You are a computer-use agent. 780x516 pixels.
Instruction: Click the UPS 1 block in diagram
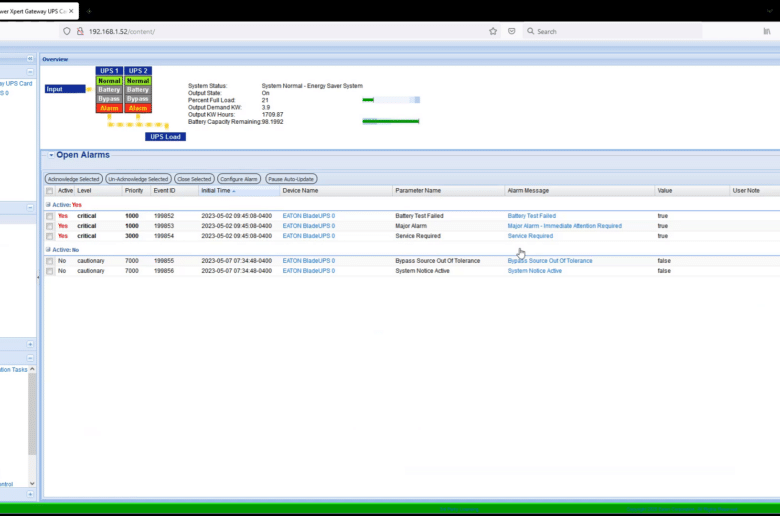click(109, 71)
